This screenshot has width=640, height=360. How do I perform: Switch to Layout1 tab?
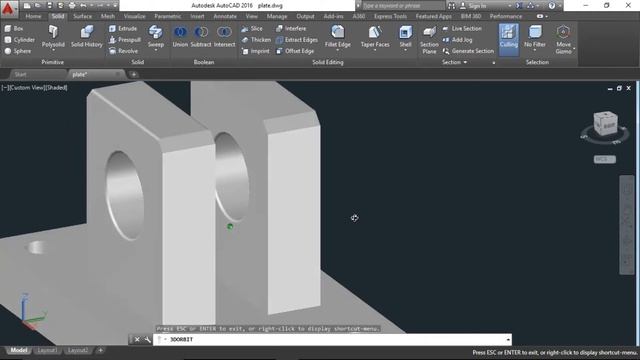coord(47,350)
